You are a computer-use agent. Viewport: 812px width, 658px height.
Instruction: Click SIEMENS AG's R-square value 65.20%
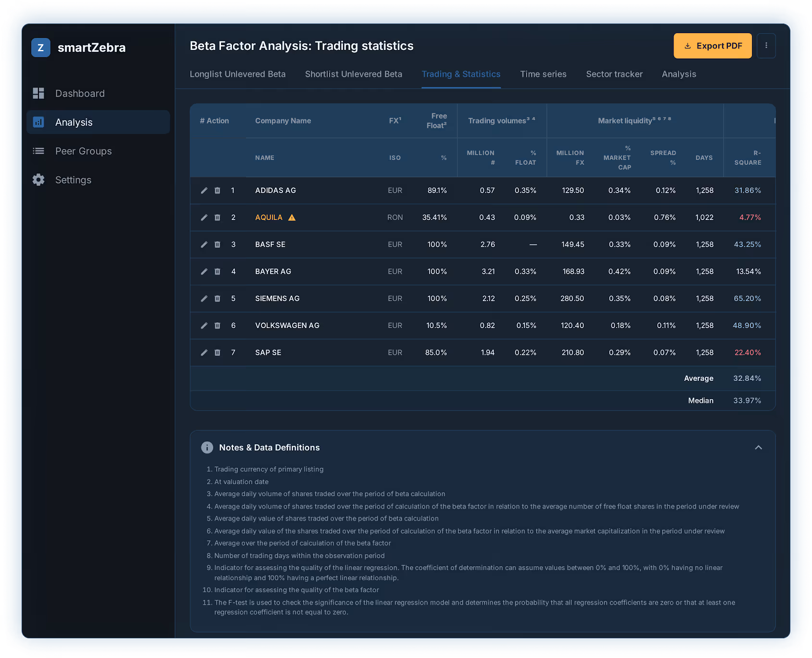pyautogui.click(x=748, y=299)
